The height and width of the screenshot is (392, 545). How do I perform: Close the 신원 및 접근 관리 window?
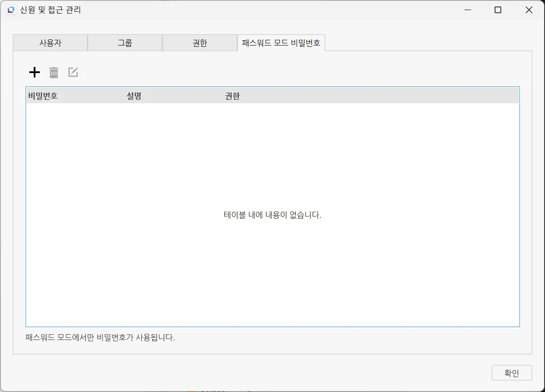click(529, 10)
